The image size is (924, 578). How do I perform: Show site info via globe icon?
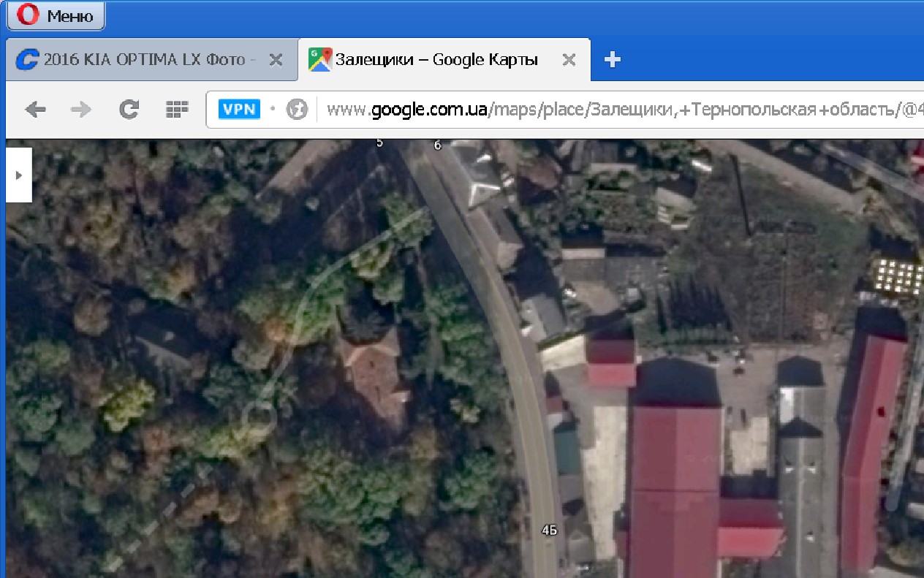click(297, 110)
